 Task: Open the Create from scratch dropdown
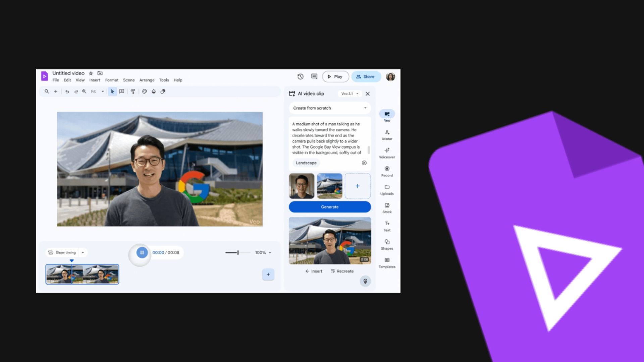pyautogui.click(x=330, y=108)
